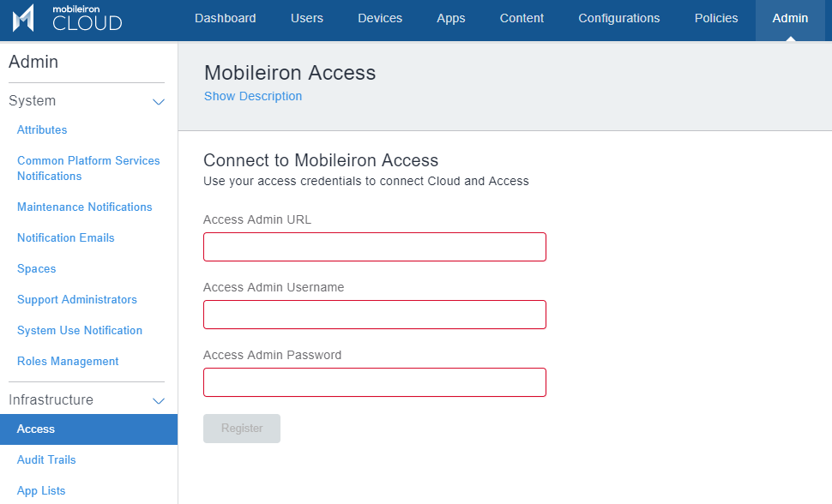Screen dimensions: 832x504
Task: Go to the Devices tab
Action: (x=380, y=19)
